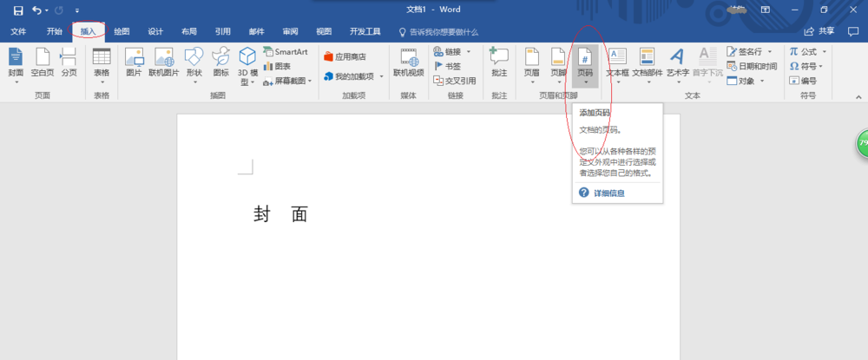The image size is (868, 360).
Task: Open the 表格 (Table) dropdown
Action: pyautogui.click(x=102, y=64)
